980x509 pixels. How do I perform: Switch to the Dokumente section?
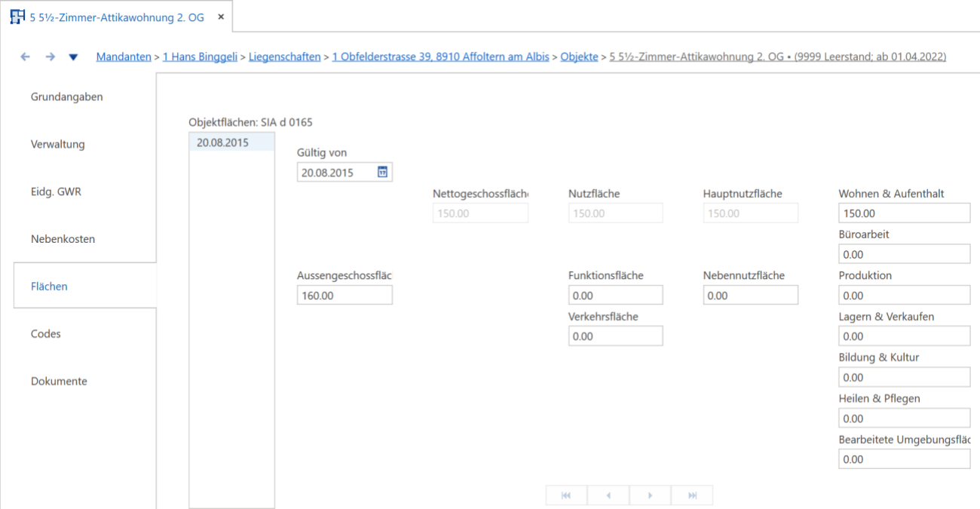click(59, 382)
